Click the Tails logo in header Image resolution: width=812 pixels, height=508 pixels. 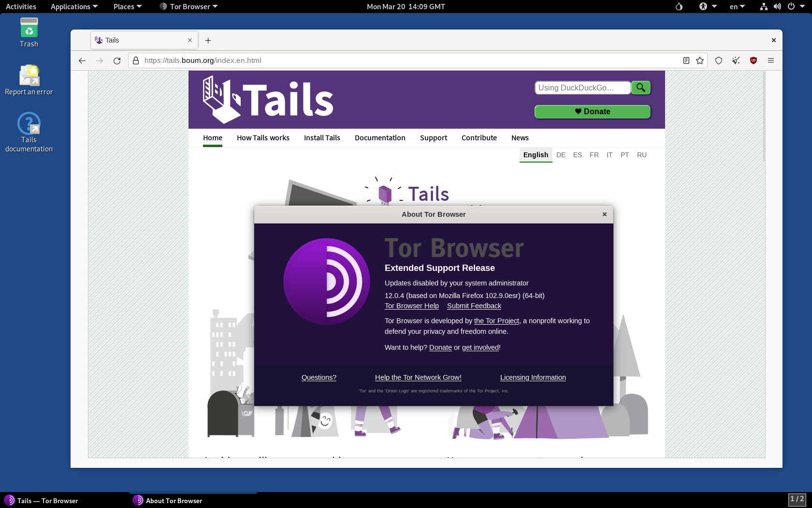coord(268,100)
